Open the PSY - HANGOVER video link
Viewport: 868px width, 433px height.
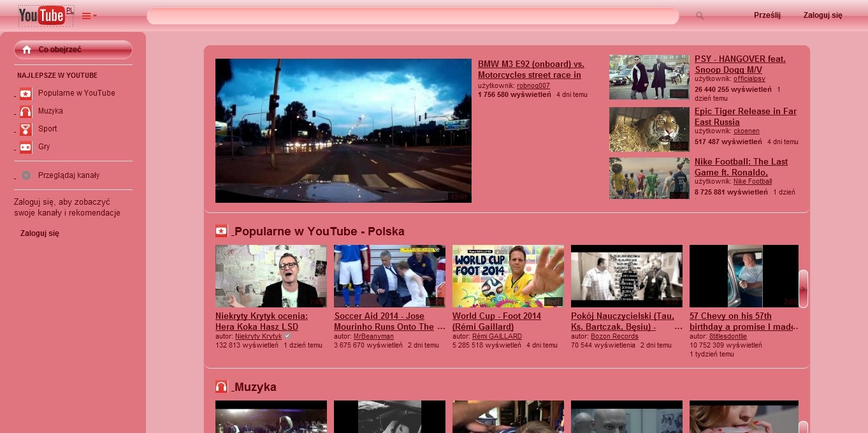coord(739,64)
